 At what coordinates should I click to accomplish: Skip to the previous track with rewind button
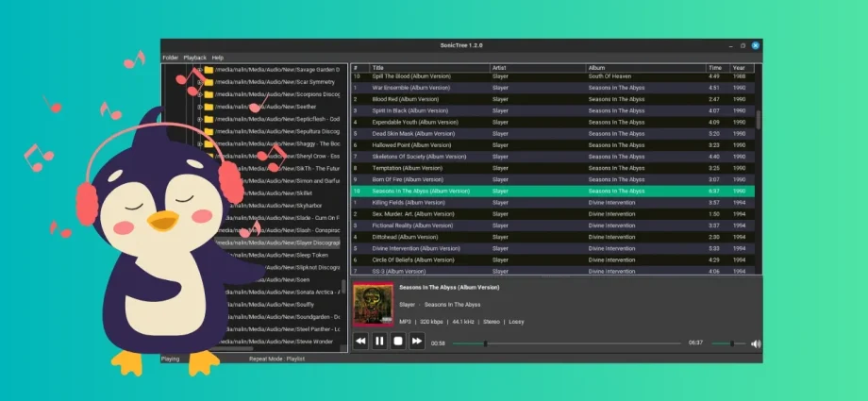point(360,342)
